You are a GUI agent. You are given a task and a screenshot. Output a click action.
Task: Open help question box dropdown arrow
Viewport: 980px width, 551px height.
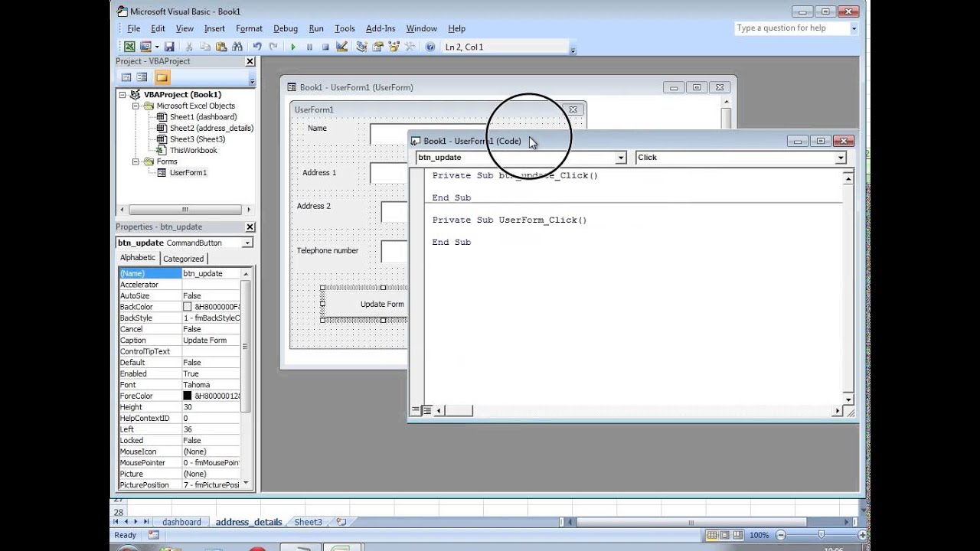pyautogui.click(x=854, y=28)
